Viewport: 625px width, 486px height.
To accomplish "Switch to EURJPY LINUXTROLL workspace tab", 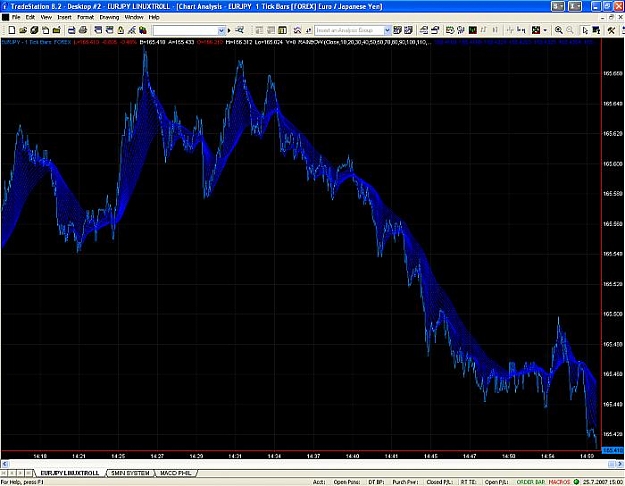I will click(x=70, y=473).
